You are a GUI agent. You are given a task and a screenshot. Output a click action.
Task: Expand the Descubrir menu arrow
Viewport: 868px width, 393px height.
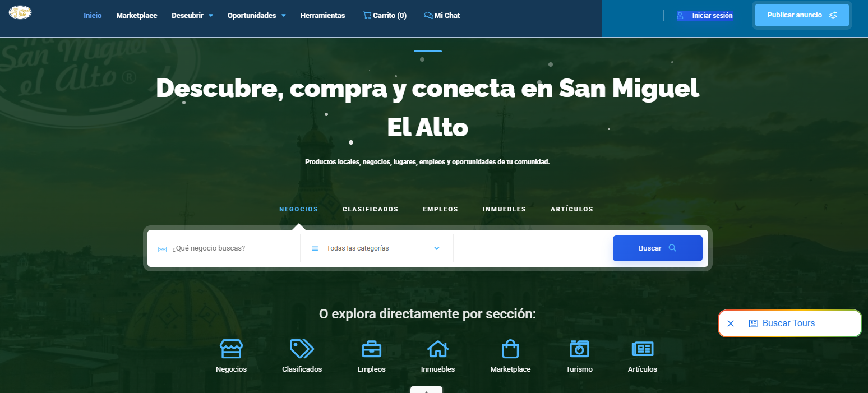pyautogui.click(x=211, y=16)
